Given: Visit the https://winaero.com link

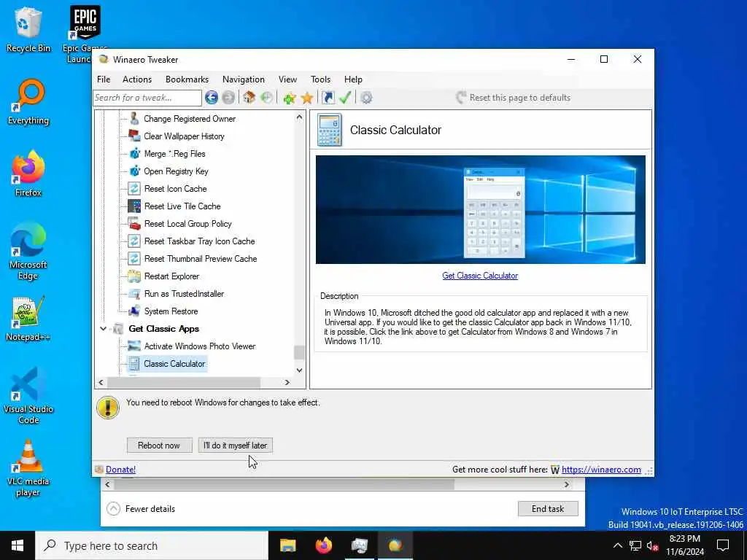Looking at the screenshot, I should (601, 470).
